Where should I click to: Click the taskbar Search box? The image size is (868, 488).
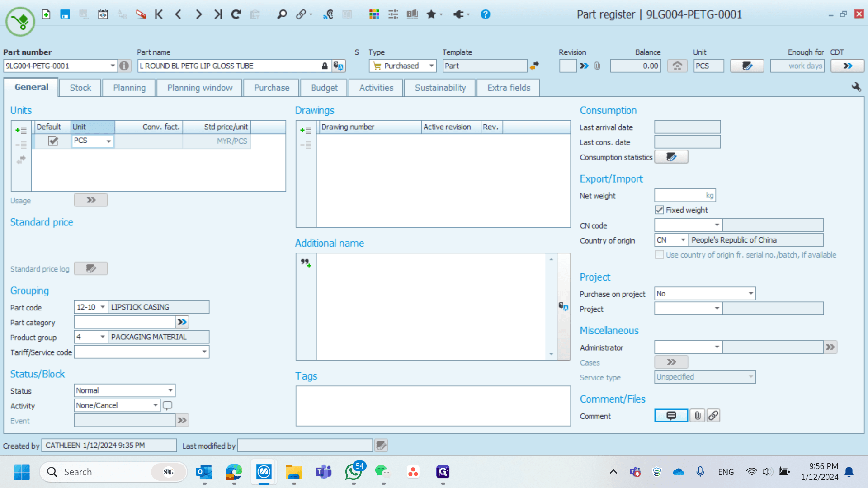coord(113,472)
